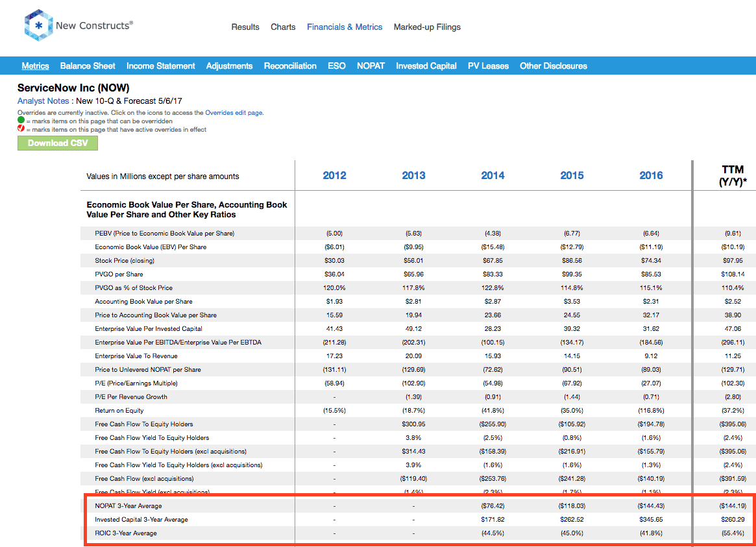The image size is (756, 547).
Task: Select P/E (Price/Earnings Multiple) row label
Action: (136, 383)
